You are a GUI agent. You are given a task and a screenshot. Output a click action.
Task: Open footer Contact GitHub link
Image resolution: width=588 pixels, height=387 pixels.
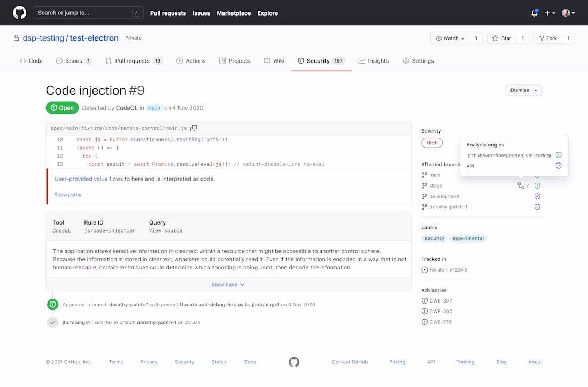click(x=350, y=362)
